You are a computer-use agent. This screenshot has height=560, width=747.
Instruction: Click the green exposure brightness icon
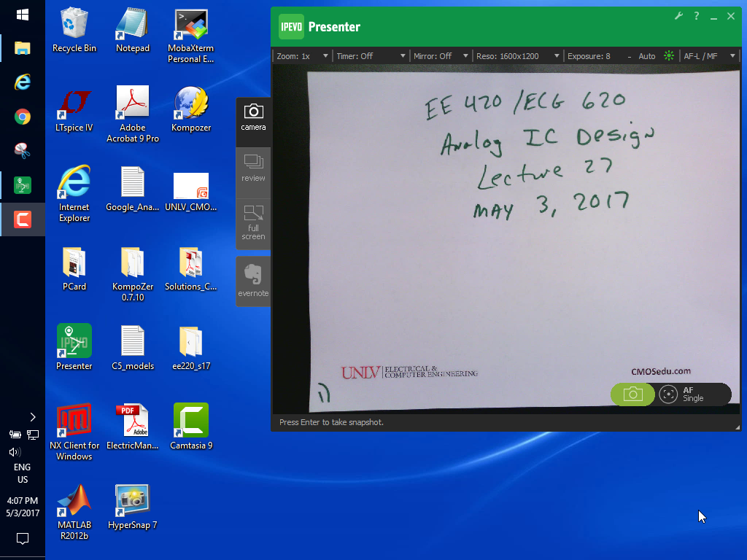point(669,55)
